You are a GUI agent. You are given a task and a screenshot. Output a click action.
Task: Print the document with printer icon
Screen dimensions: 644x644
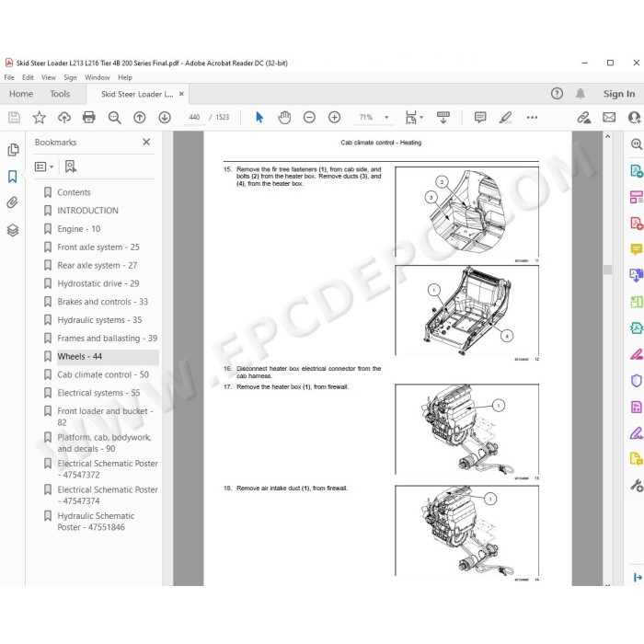pos(88,118)
